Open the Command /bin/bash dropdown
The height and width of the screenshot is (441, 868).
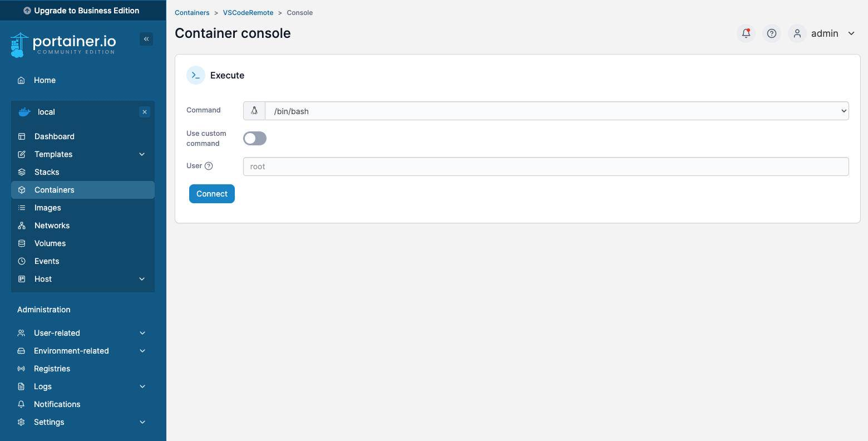tap(556, 111)
